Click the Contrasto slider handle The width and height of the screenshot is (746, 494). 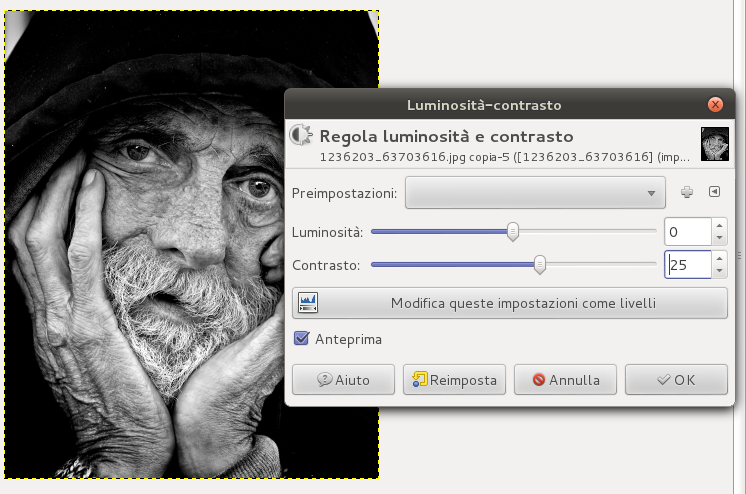[x=540, y=265]
